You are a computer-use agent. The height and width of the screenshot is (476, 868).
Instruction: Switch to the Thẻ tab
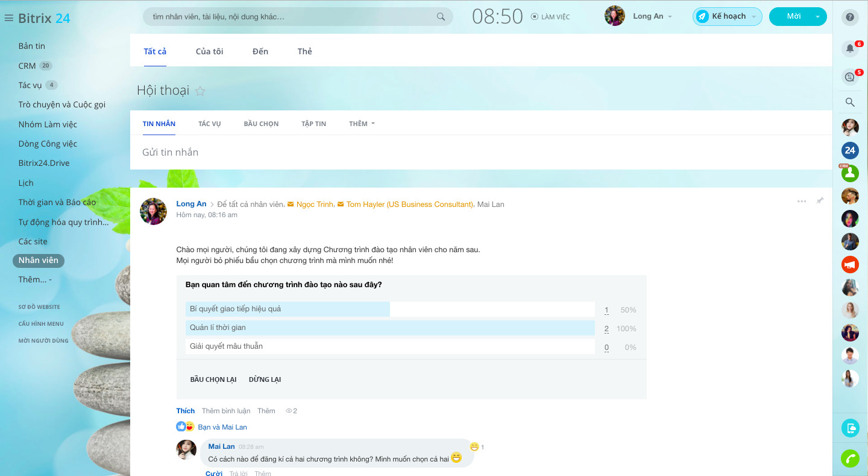pyautogui.click(x=305, y=51)
